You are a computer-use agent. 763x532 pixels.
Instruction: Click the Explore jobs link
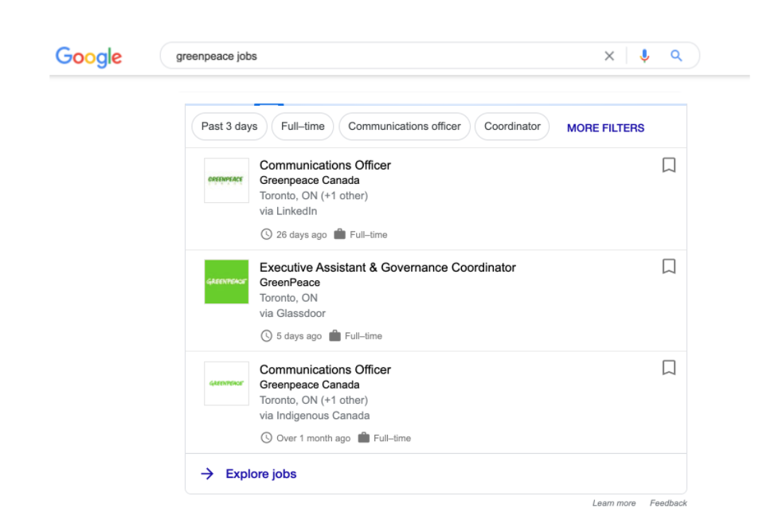click(260, 473)
